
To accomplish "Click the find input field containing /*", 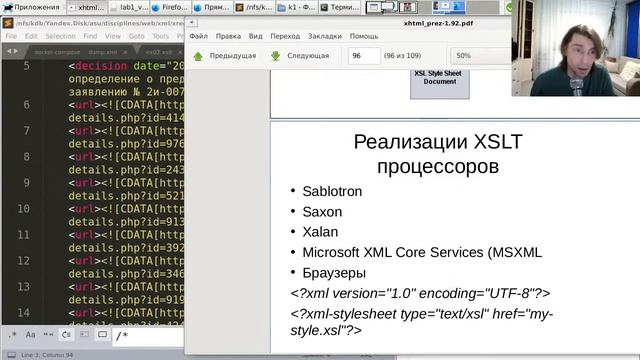I will click(148, 336).
